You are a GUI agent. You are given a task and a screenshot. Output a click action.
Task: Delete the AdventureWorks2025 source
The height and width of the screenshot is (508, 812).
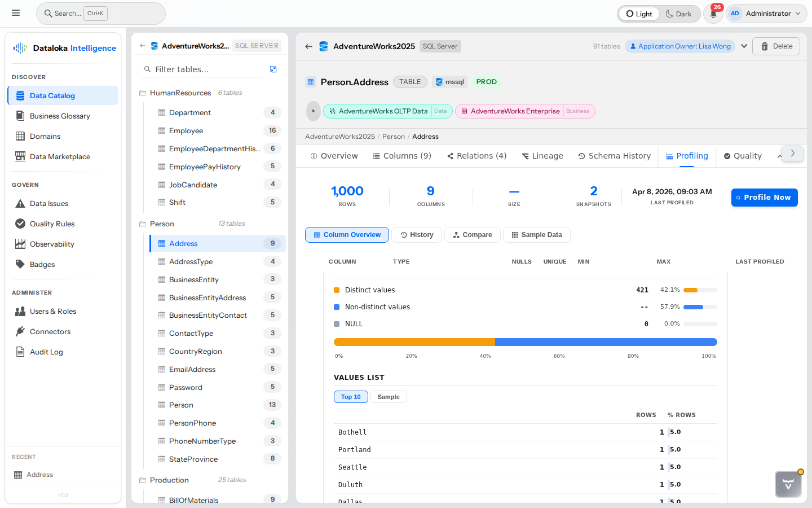coord(776,46)
